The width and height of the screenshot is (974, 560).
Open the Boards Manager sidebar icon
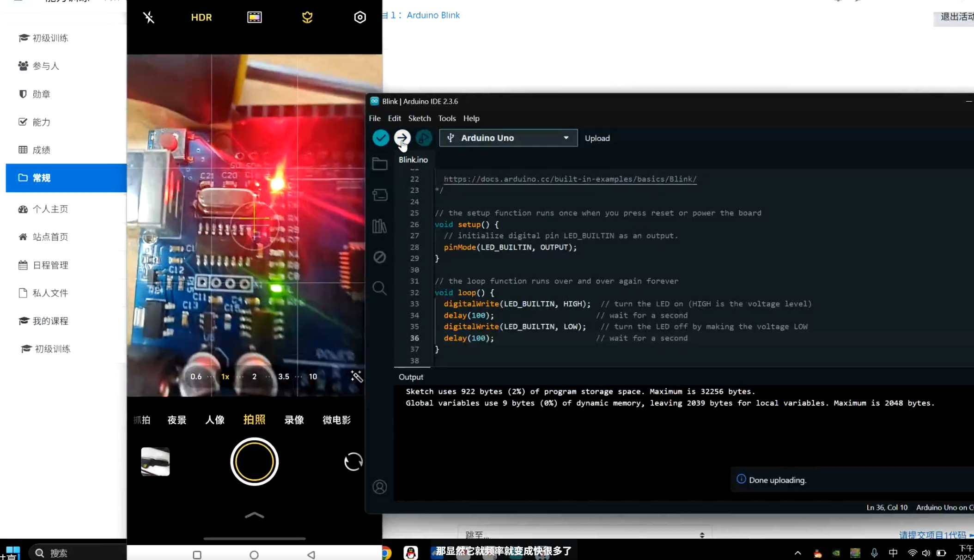point(380,195)
